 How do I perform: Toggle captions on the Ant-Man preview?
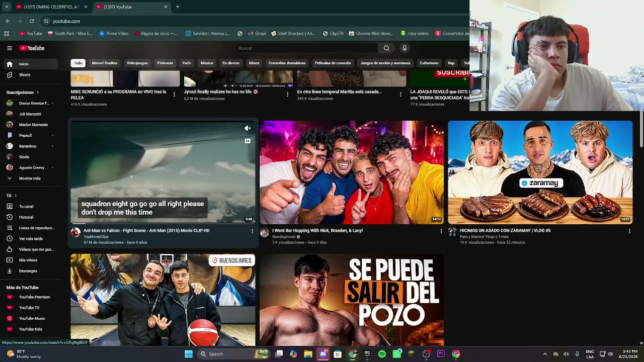tap(248, 141)
